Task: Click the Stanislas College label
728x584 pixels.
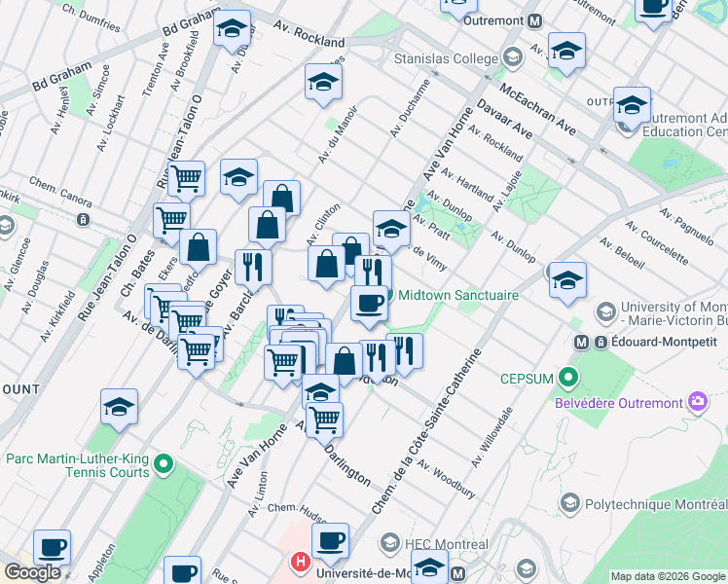Action: coord(446,59)
